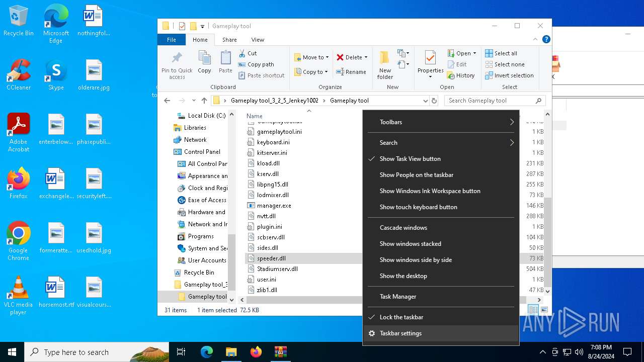This screenshot has width=644, height=362.
Task: Open file History
Action: [x=461, y=75]
